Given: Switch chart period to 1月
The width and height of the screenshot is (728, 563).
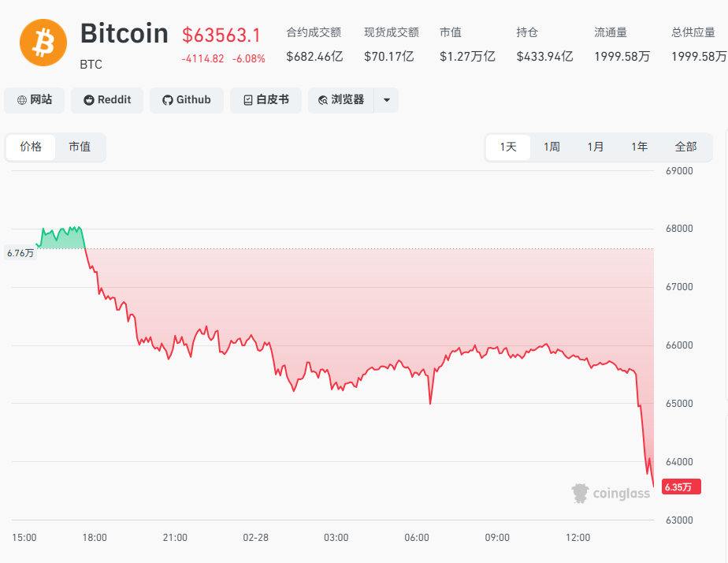Looking at the screenshot, I should pyautogui.click(x=596, y=147).
